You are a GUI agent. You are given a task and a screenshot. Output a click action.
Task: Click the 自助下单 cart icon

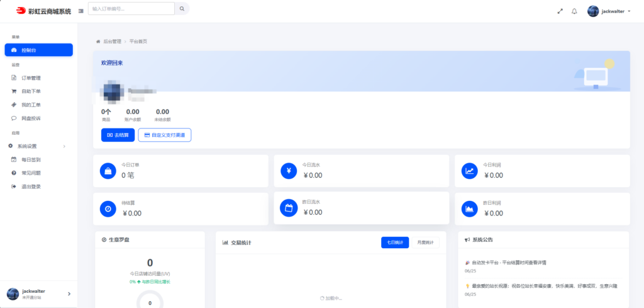click(x=14, y=91)
